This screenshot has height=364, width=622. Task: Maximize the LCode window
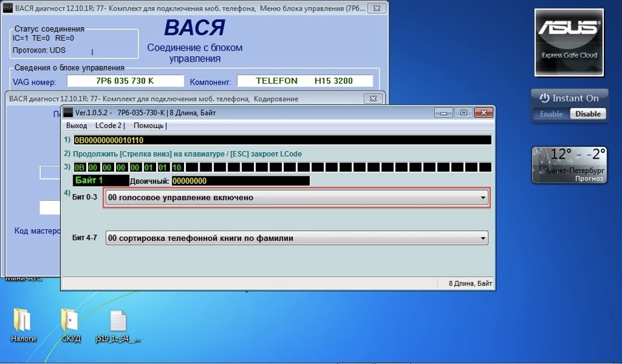tap(463, 113)
